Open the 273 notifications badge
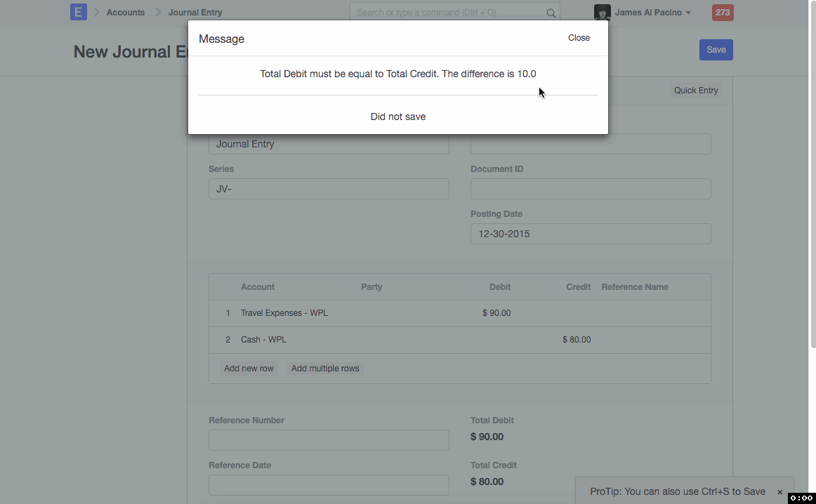The height and width of the screenshot is (504, 816). click(x=722, y=13)
